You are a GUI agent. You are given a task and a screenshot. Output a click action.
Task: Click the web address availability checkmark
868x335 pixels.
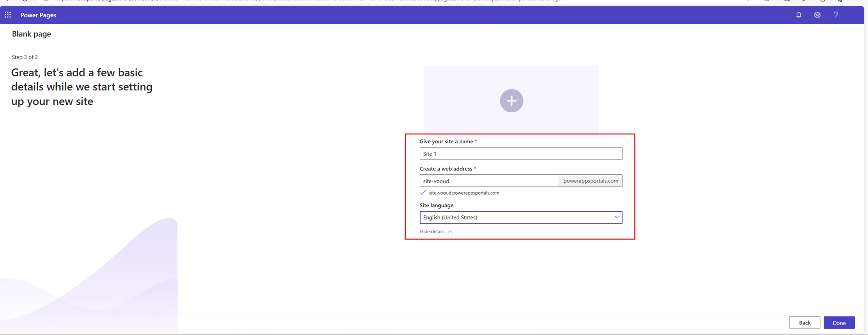423,193
